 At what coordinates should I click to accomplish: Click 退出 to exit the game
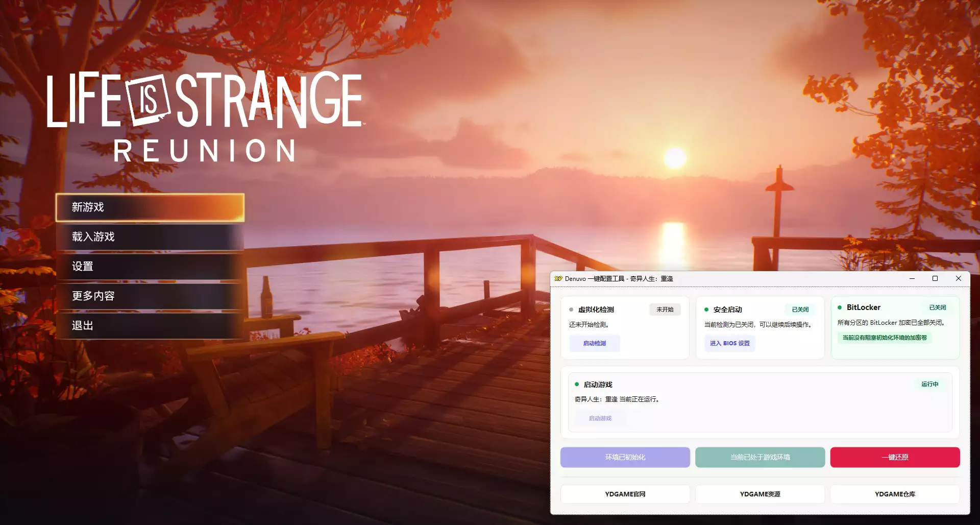click(x=150, y=326)
